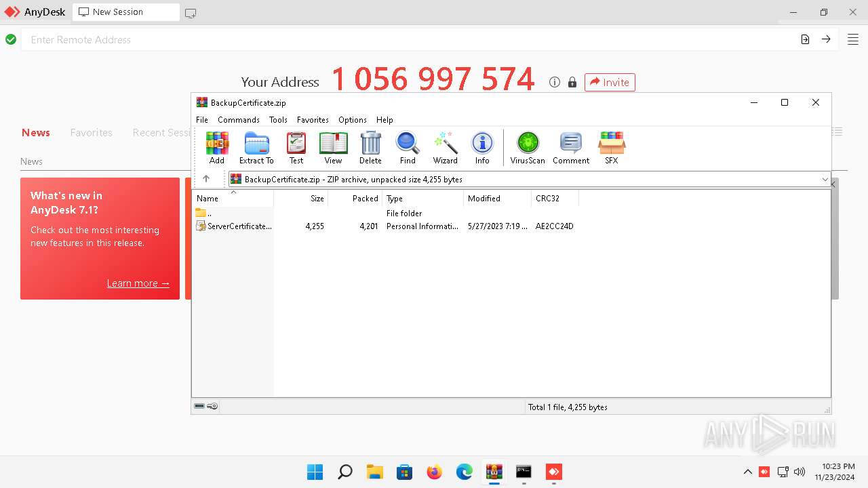The image size is (868, 488).
Task: Sort by the Packed column header
Action: tap(355, 198)
